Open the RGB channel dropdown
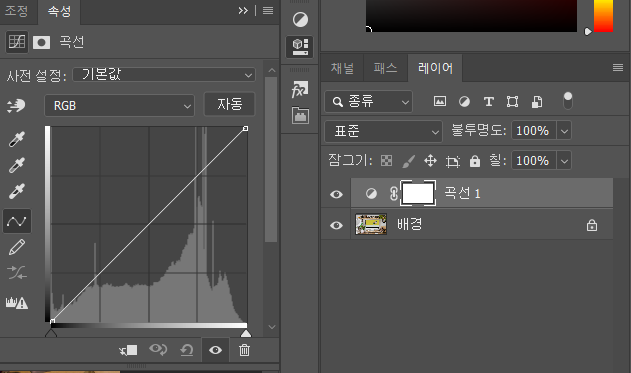Screen dimensions: 631x373 (120, 106)
